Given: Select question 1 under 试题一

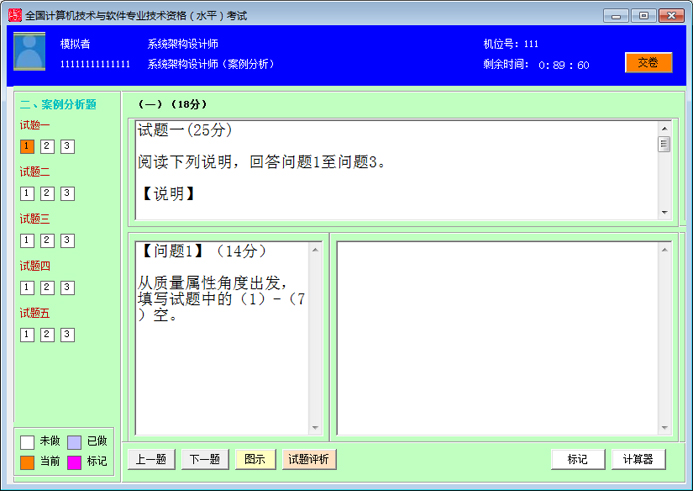Looking at the screenshot, I should tap(27, 147).
